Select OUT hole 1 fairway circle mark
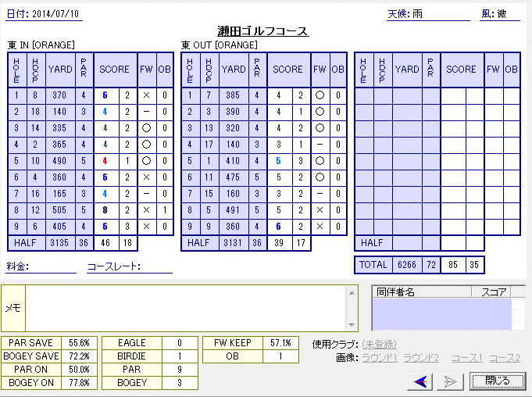Screen dimensions: 532x397 [x=320, y=95]
